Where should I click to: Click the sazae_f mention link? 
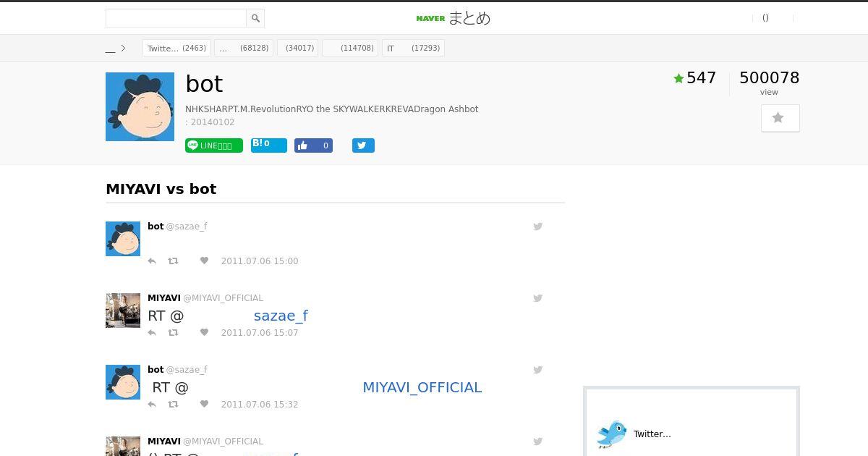[x=281, y=316]
